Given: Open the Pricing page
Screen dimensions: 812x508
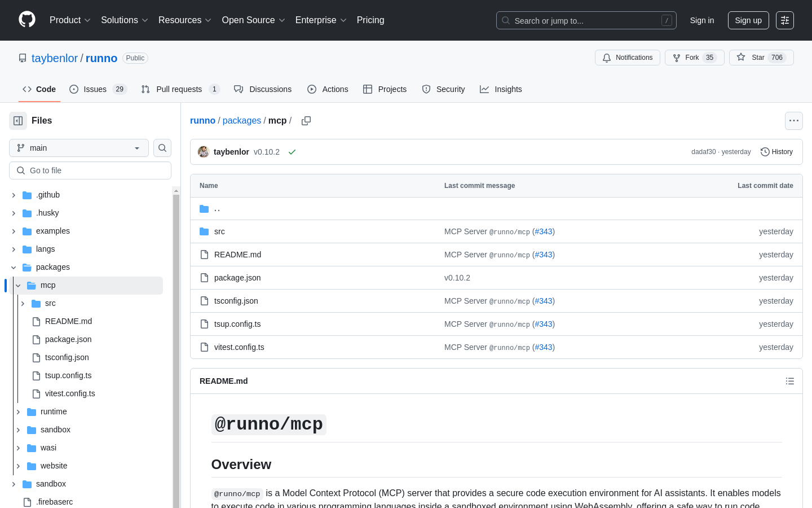Looking at the screenshot, I should click(370, 20).
